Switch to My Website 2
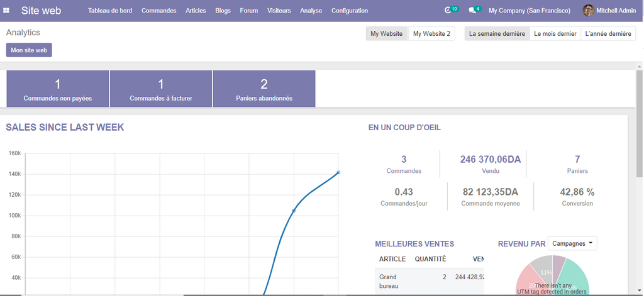 [x=431, y=34]
